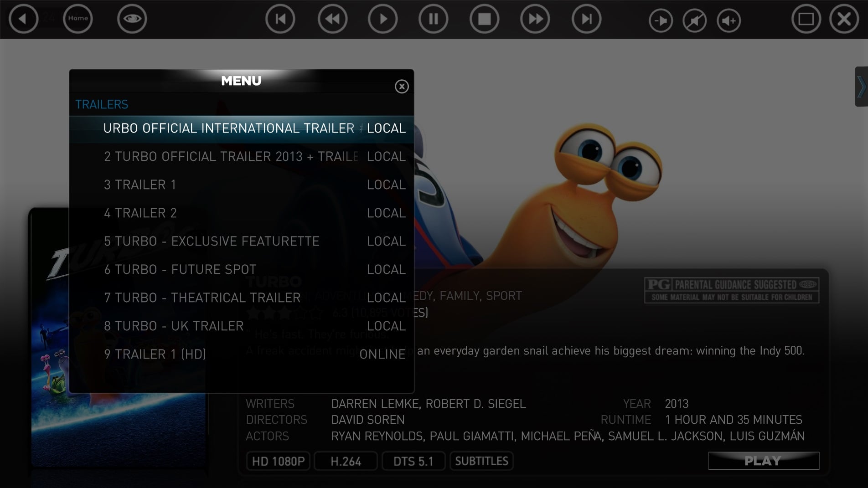Click the ONLINE label of trailer 9
The width and height of the screenshot is (868, 488).
(382, 354)
